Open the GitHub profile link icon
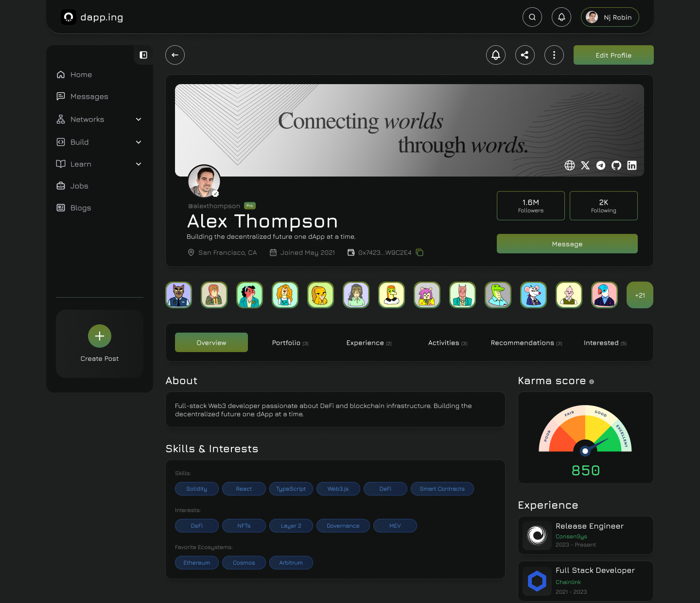Viewport: 700px width, 603px height. point(616,165)
